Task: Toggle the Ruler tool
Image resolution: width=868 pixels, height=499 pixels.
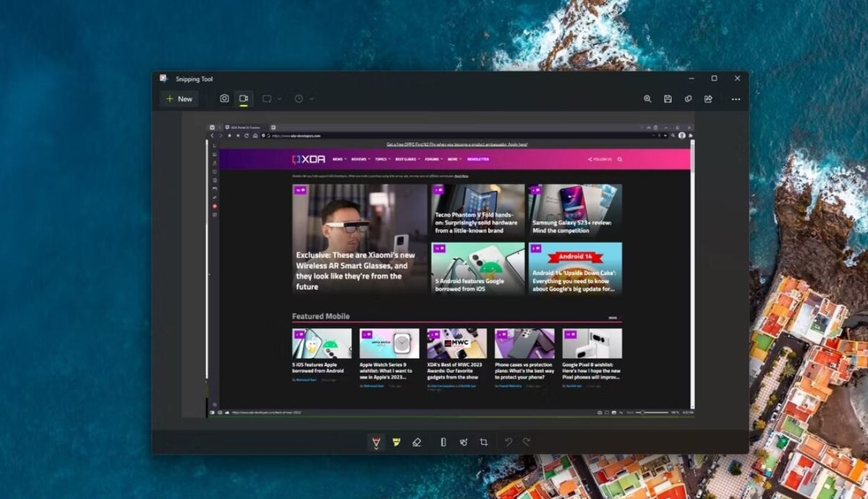Action: click(x=443, y=442)
